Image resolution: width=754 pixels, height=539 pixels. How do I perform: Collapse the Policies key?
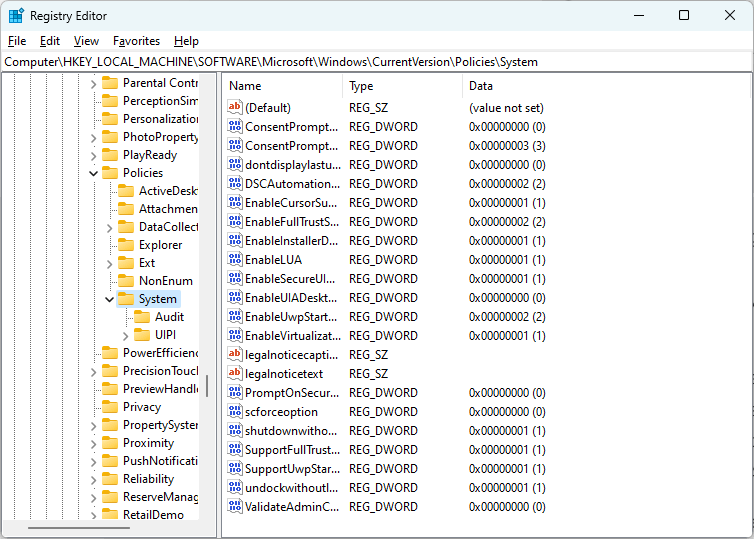point(93,173)
